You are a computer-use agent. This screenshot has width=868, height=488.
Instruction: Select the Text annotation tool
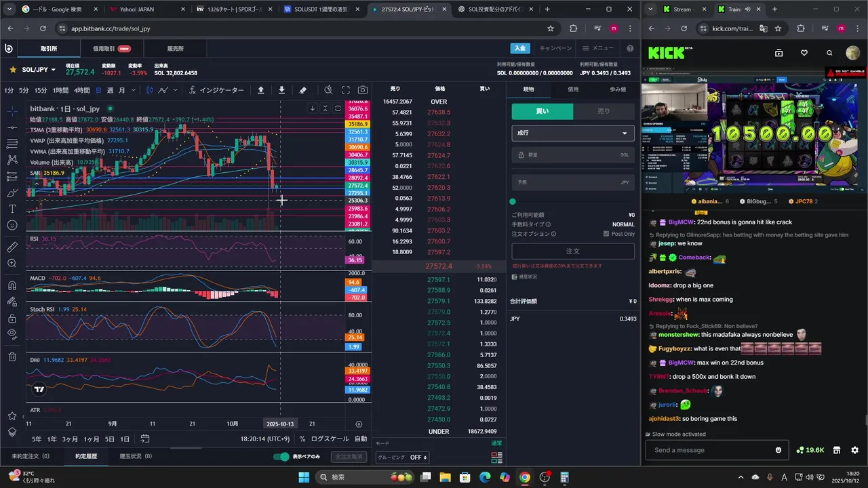pos(12,209)
